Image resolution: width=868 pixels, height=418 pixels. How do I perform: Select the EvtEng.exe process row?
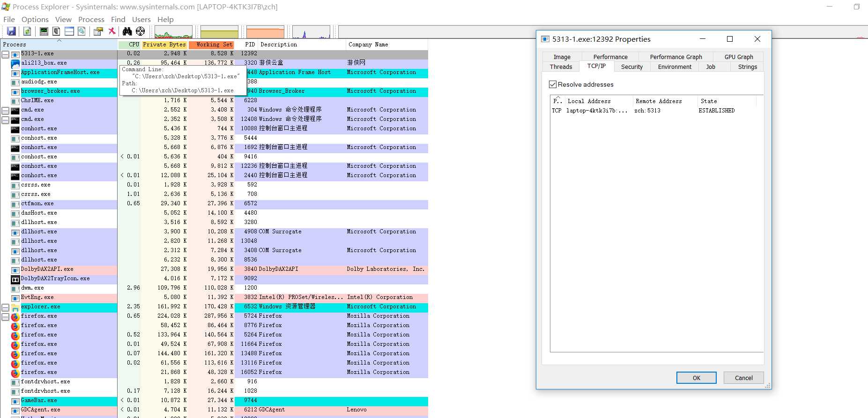tap(215, 297)
